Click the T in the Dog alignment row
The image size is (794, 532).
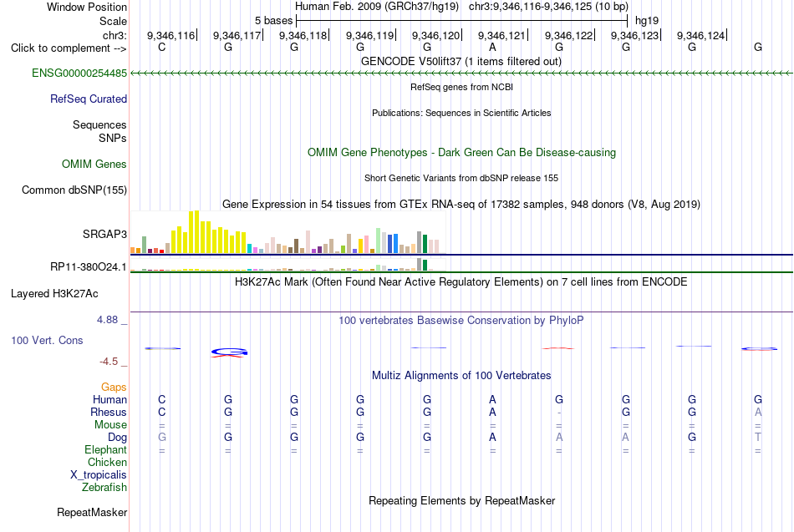[757, 438]
